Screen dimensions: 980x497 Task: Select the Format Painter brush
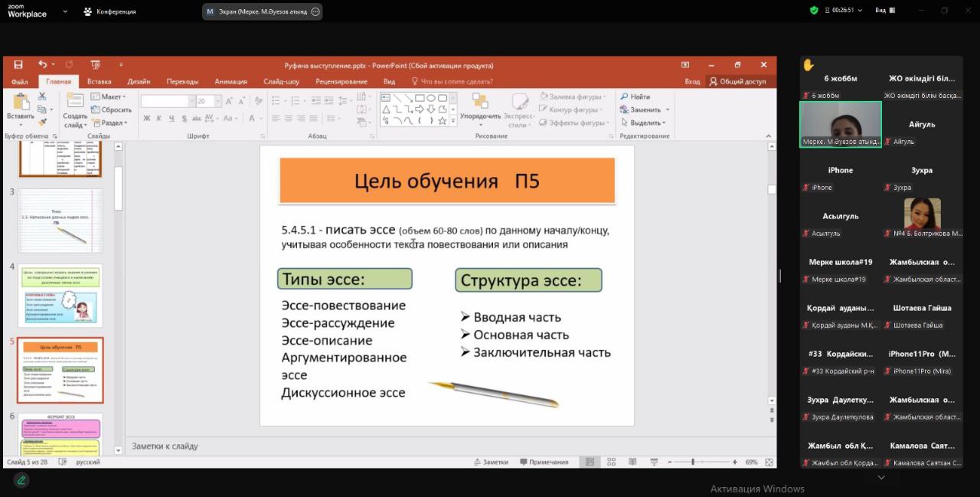[x=42, y=121]
